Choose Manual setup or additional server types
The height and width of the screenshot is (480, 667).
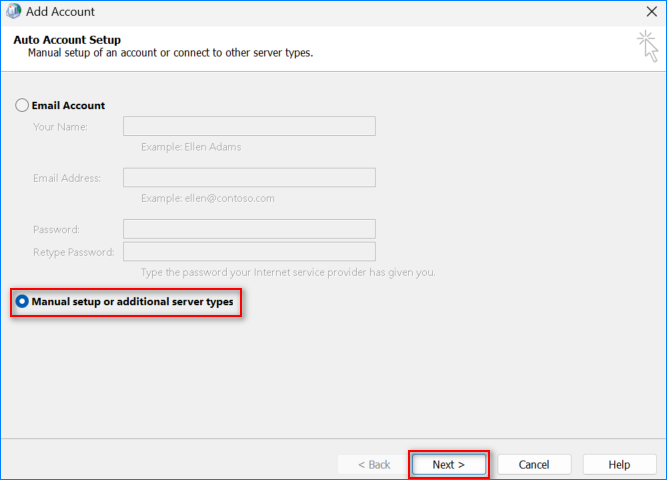pyautogui.click(x=22, y=300)
